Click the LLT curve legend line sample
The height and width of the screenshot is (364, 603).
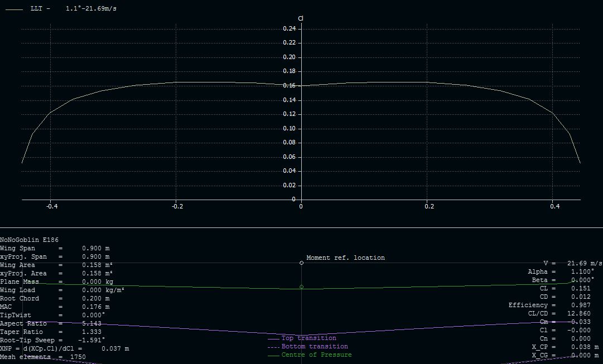(x=14, y=9)
